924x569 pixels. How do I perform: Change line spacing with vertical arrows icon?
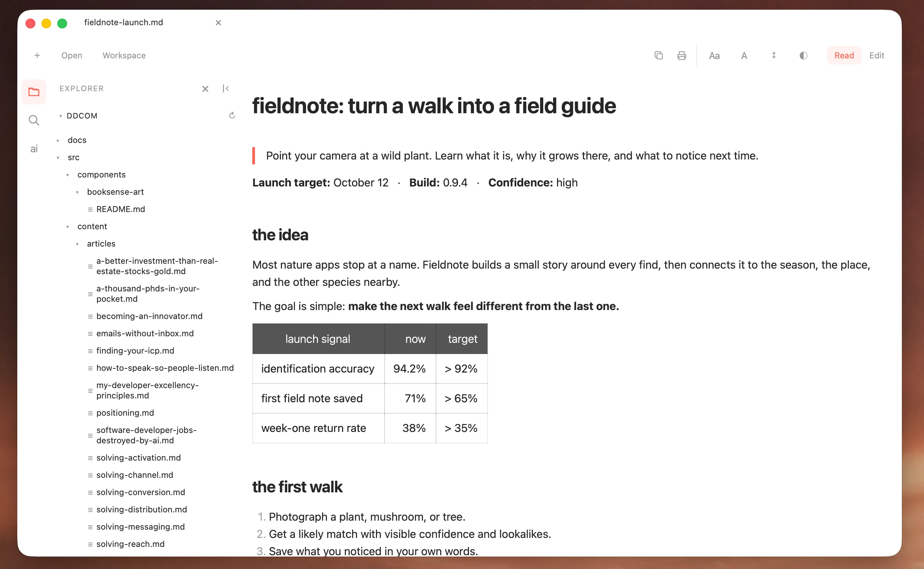click(x=773, y=55)
